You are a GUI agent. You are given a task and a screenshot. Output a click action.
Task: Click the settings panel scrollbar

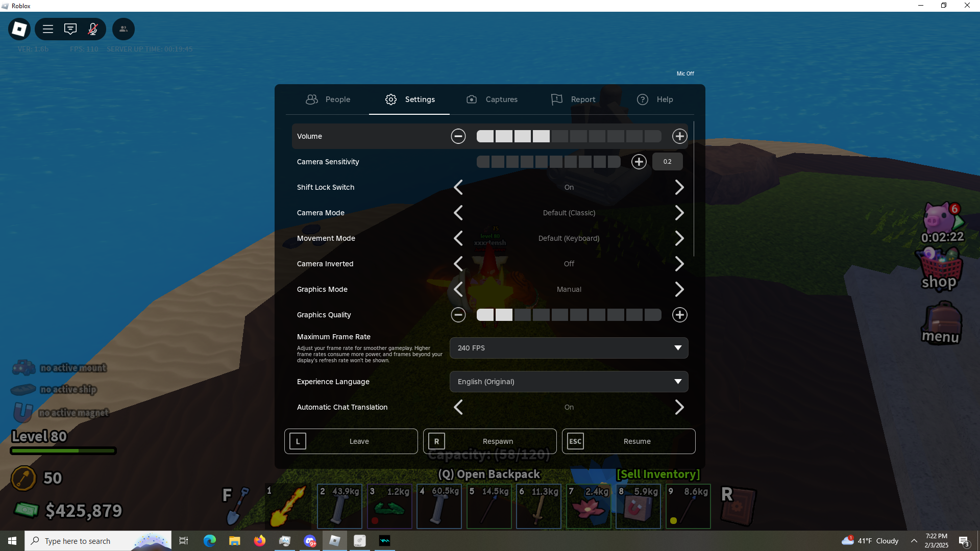point(694,189)
